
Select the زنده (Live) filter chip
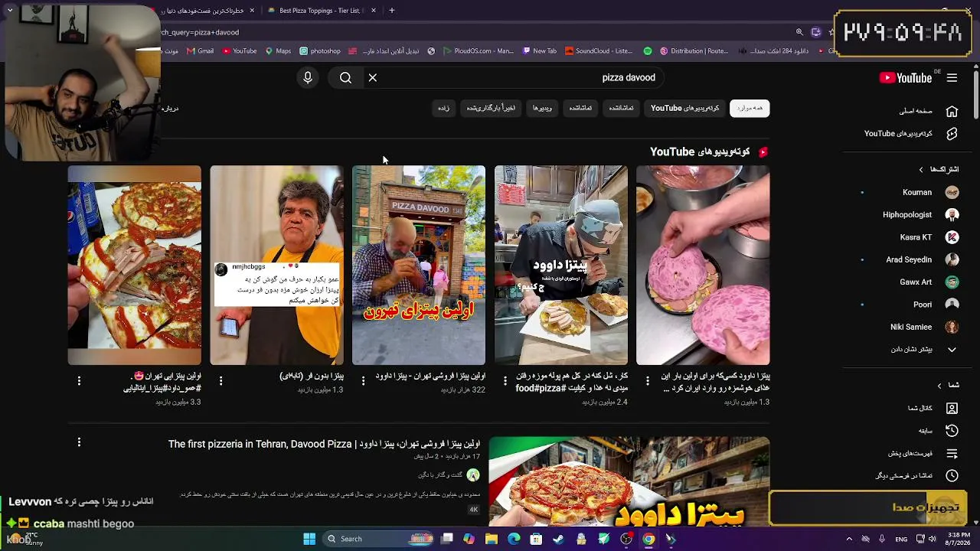coord(444,108)
